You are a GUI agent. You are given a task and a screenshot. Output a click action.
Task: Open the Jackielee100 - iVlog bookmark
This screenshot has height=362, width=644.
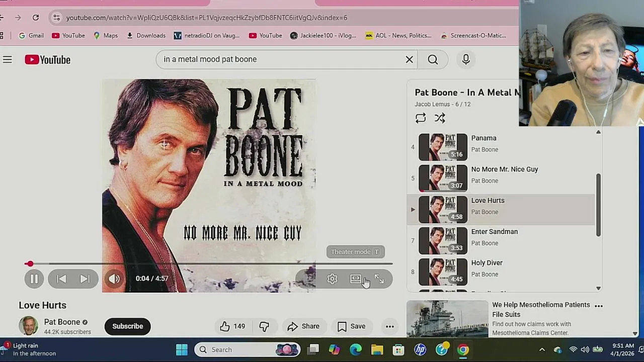click(x=323, y=36)
